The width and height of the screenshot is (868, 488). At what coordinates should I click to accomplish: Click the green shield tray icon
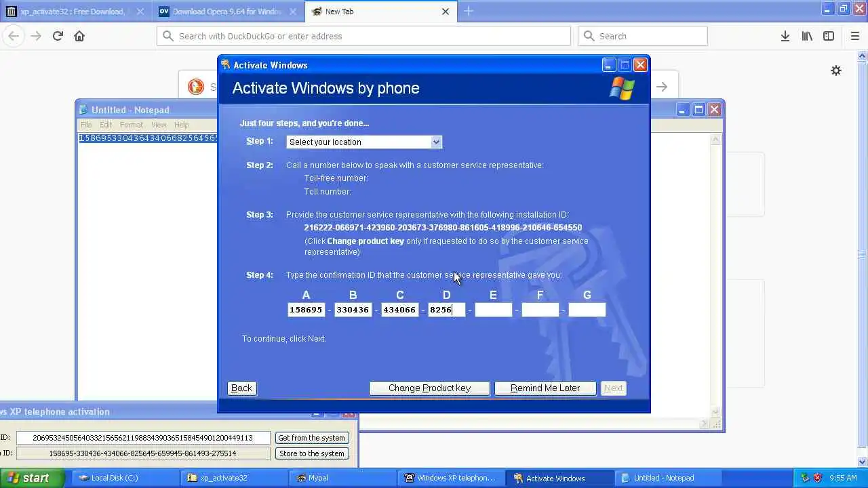pyautogui.click(x=805, y=478)
